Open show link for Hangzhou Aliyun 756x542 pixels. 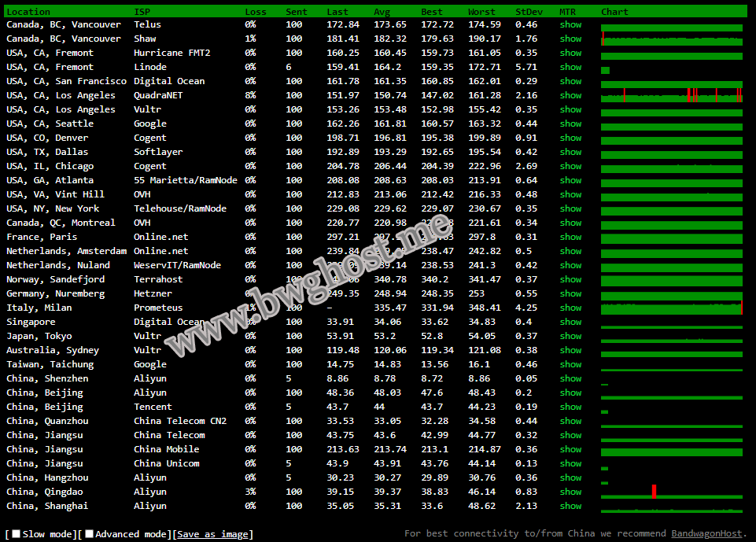pos(570,477)
